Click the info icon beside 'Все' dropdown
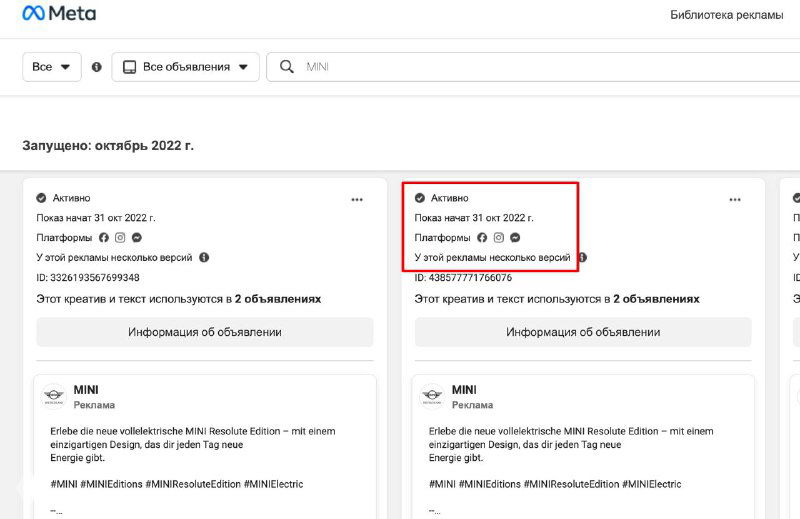The image size is (800, 519). [x=97, y=67]
